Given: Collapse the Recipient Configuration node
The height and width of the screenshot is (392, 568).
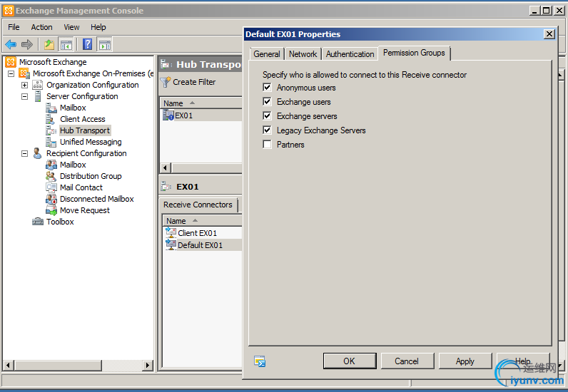Looking at the screenshot, I should coord(25,153).
